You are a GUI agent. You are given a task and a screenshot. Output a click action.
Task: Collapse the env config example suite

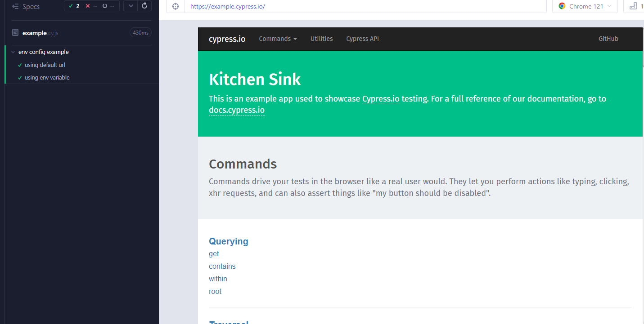(14, 52)
